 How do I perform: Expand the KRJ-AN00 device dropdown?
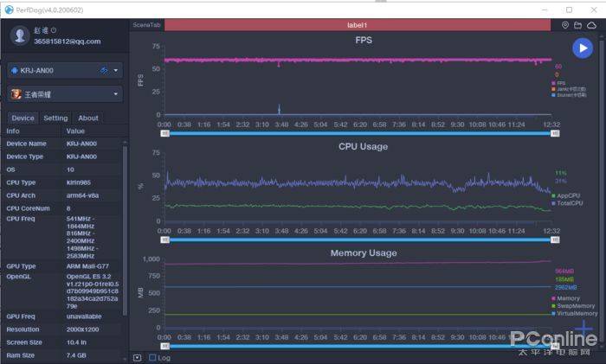coord(117,70)
